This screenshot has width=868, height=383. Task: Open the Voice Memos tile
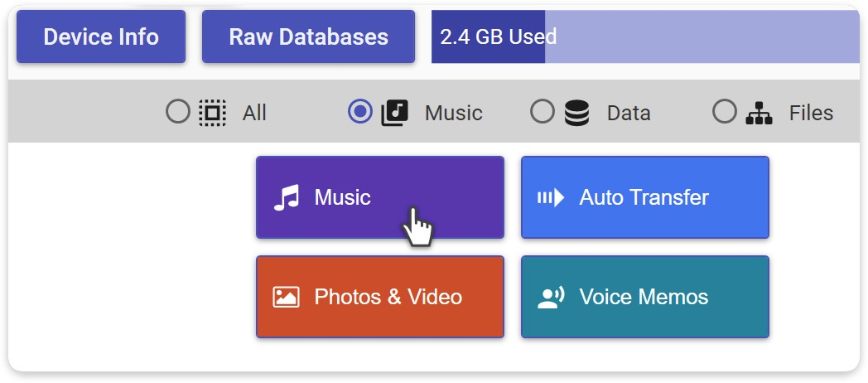point(644,297)
